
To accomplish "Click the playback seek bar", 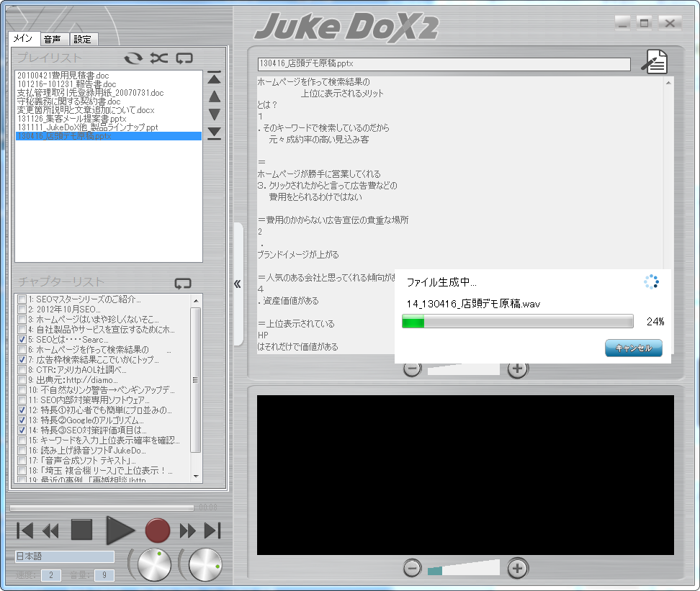I will coord(102,508).
